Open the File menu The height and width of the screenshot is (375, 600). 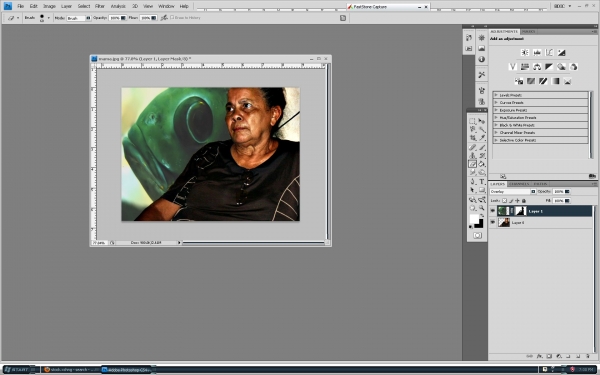point(21,6)
